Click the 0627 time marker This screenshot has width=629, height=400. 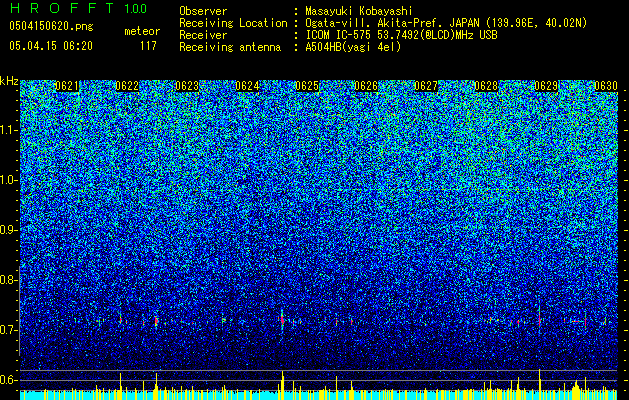coord(426,86)
